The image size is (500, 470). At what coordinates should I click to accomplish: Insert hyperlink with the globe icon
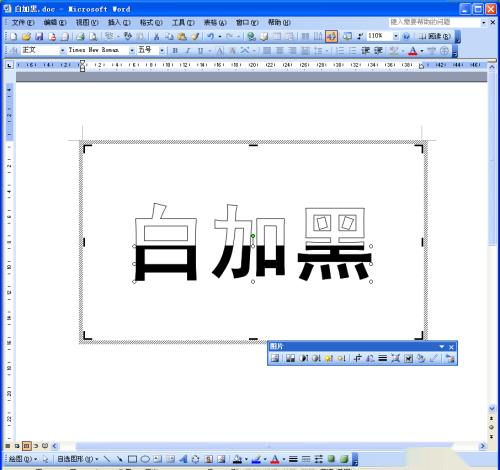click(x=251, y=36)
